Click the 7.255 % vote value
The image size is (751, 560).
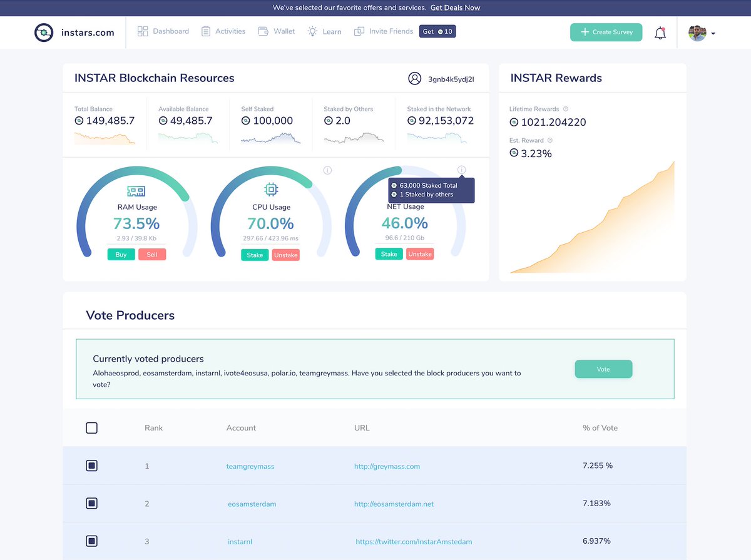point(598,466)
